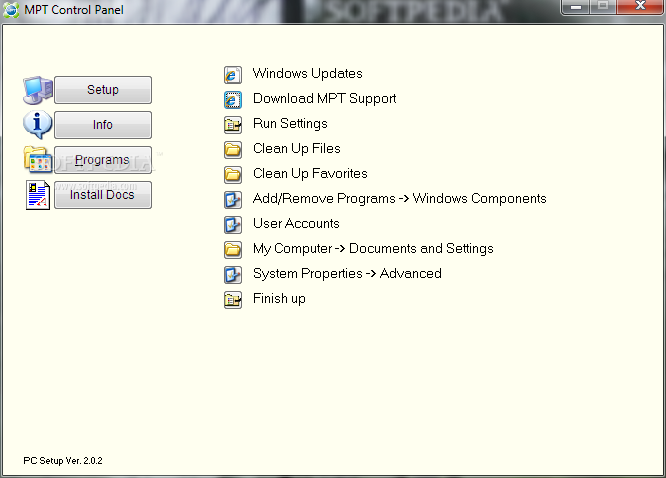This screenshot has height=478, width=666.
Task: Open User Accounts
Action: (296, 224)
